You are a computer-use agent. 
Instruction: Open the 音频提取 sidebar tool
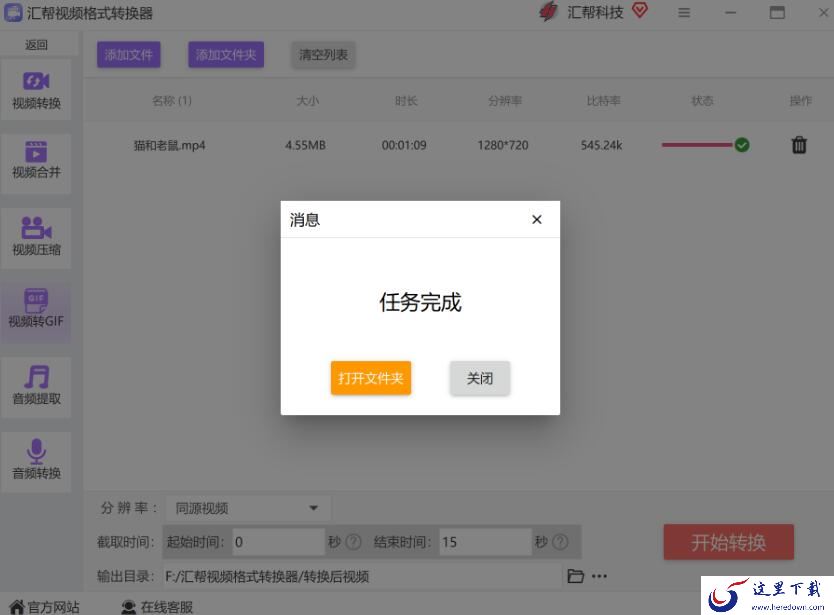(x=36, y=386)
